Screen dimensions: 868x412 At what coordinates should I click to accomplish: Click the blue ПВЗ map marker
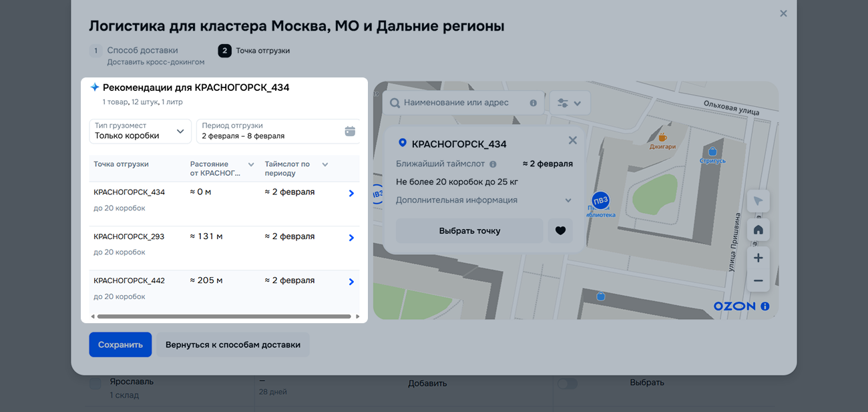pyautogui.click(x=600, y=200)
